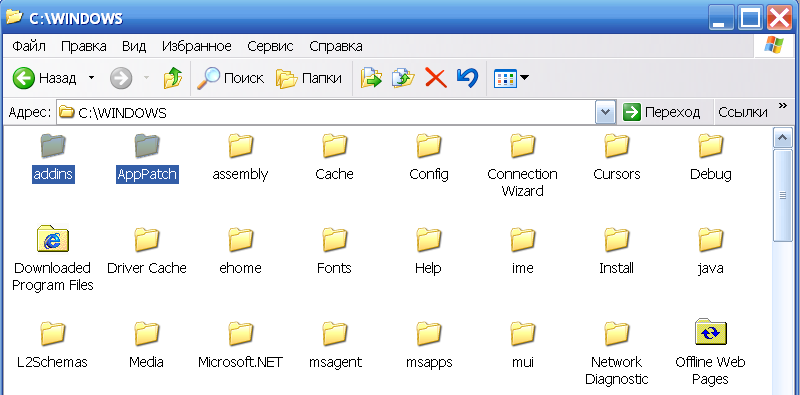Image resolution: width=800 pixels, height=395 pixels.
Task: Select the msapps folder icon
Action: (x=429, y=334)
